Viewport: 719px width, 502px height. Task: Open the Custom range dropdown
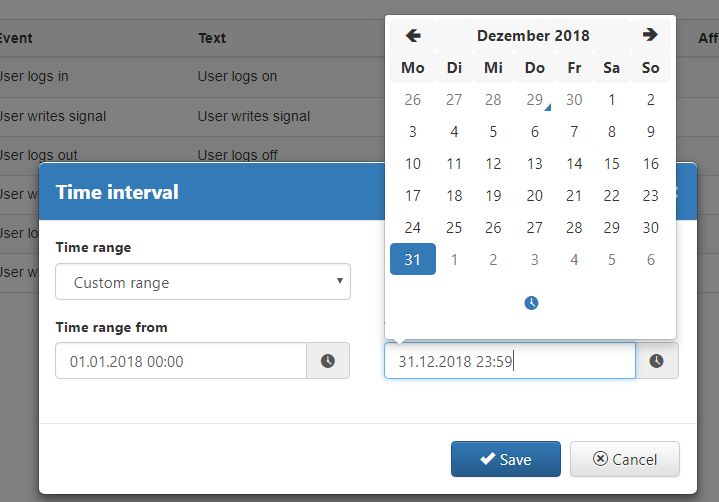[203, 282]
